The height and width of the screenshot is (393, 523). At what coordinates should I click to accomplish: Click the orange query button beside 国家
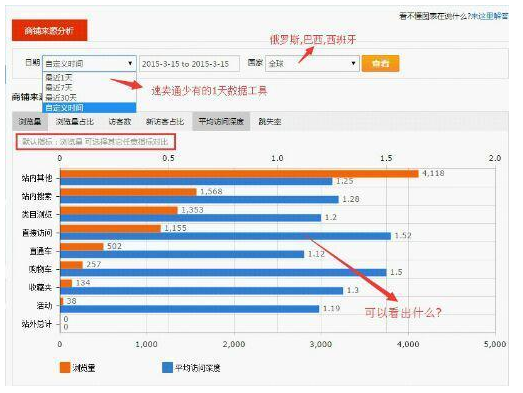(x=380, y=63)
